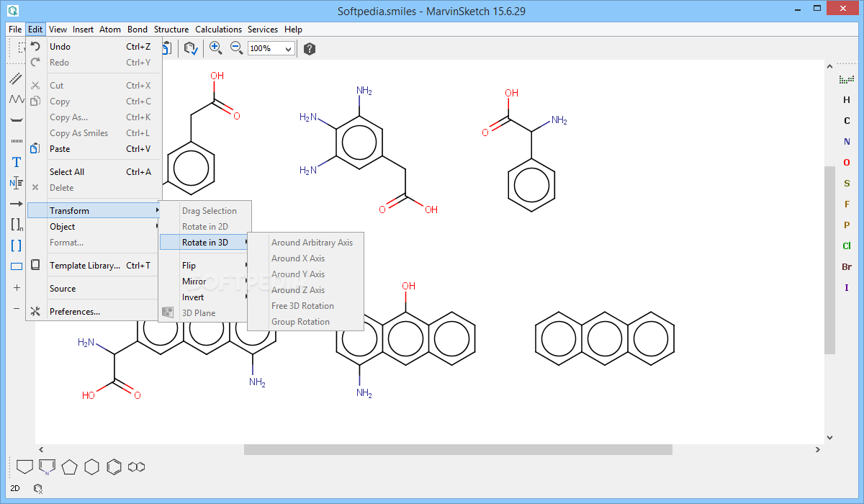Open the Help menu

(x=293, y=30)
